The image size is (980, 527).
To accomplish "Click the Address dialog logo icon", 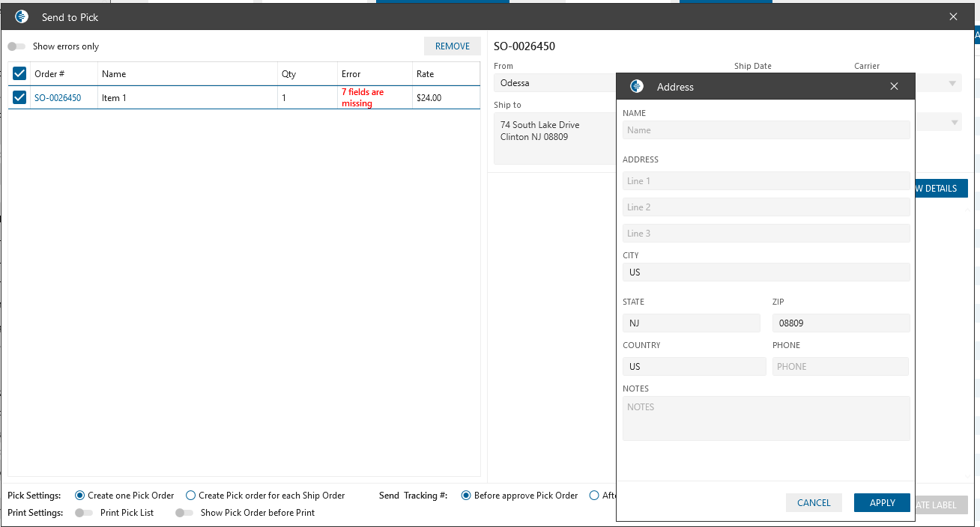I will [637, 86].
